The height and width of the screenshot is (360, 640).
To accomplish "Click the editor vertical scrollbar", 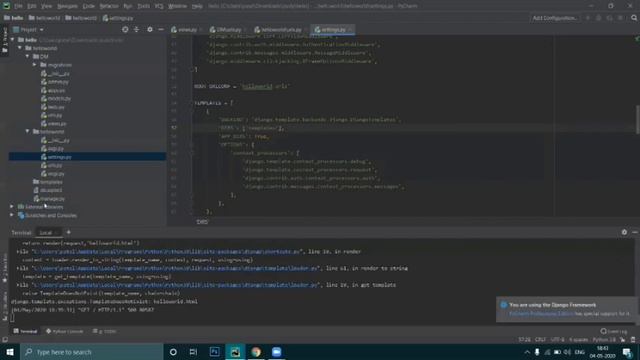I will [x=638, y=120].
